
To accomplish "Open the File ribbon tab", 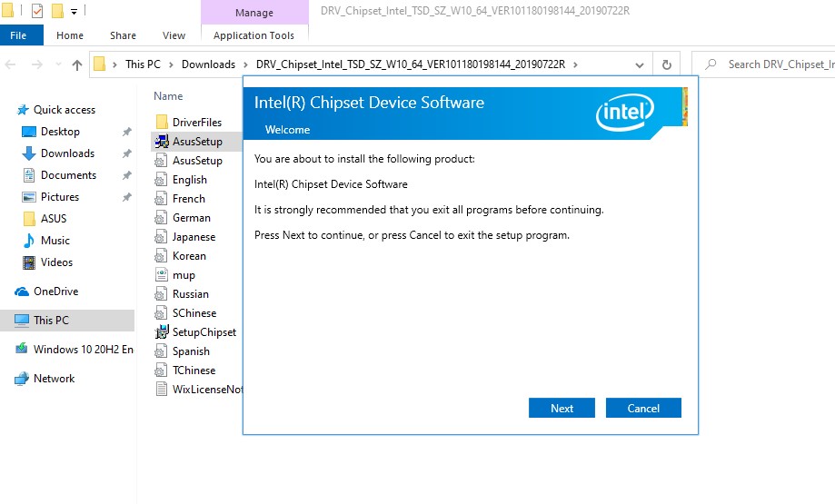I will [18, 35].
